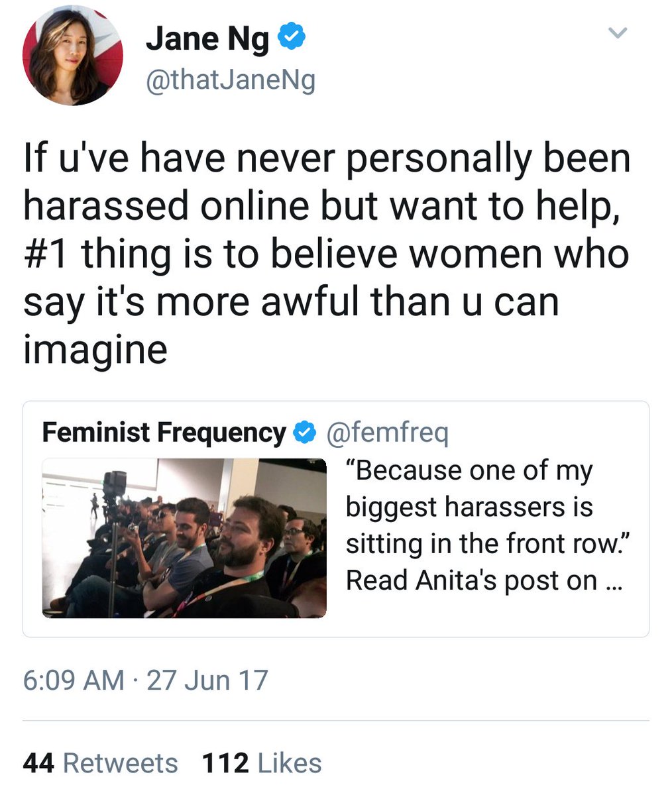Open the Jane Ng display name
Viewport: 672px width, 795px height.
click(207, 40)
